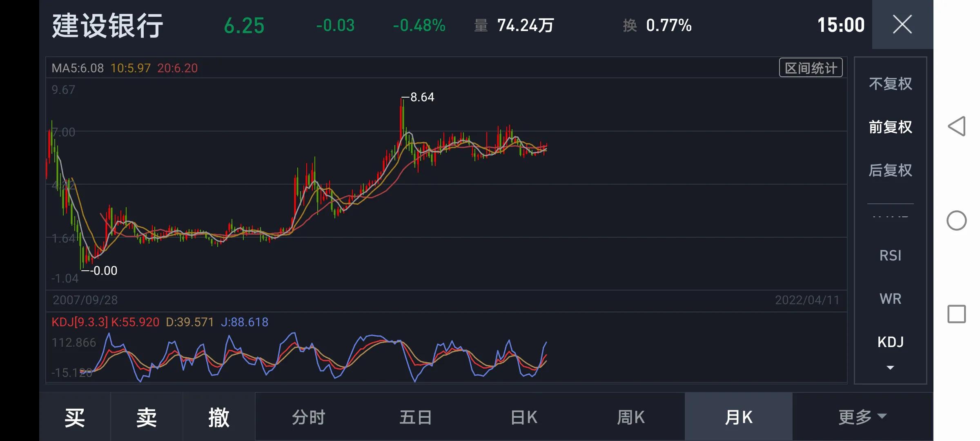Viewport: 980px width, 441px height.
Task: Tap the close X icon above the chart panel
Action: pyautogui.click(x=902, y=24)
